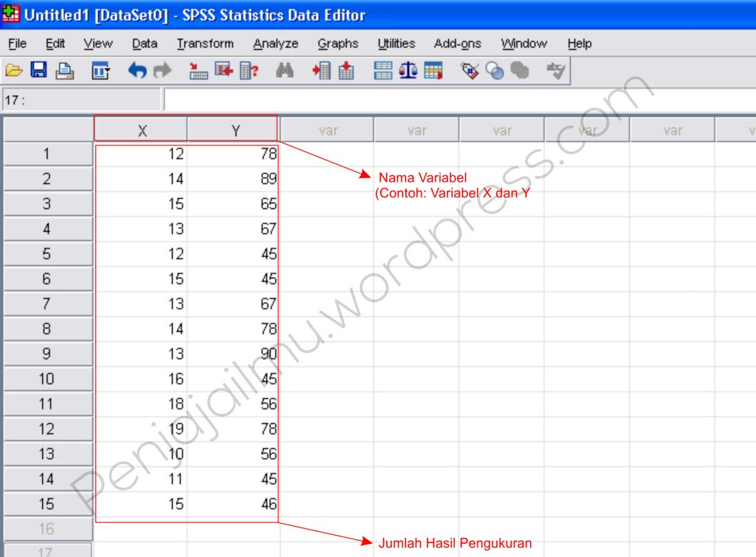Click X value 12 in row 1
The image size is (756, 557).
141,154
